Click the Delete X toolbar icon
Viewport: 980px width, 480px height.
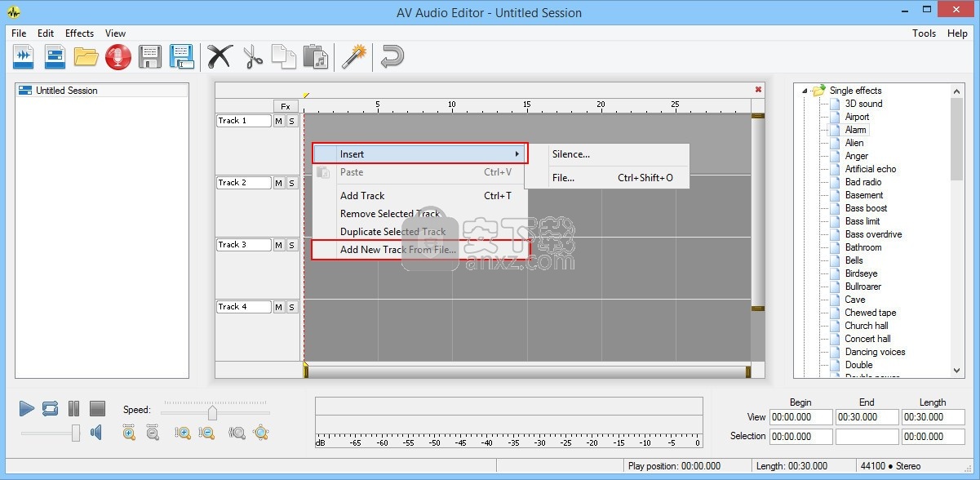[220, 56]
